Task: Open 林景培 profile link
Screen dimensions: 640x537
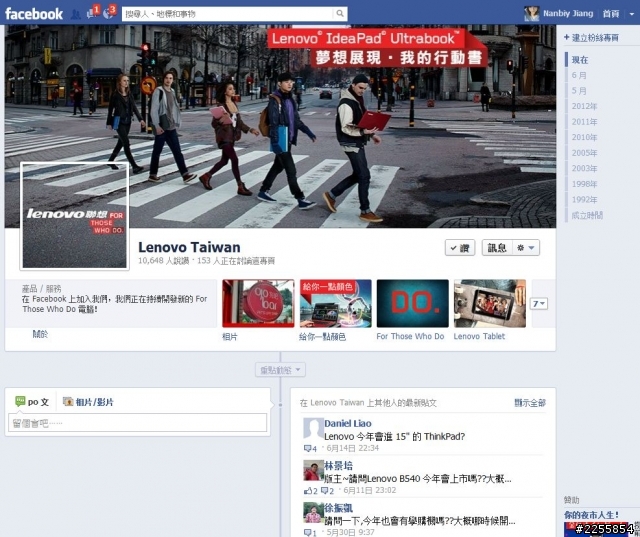Action: pos(338,466)
